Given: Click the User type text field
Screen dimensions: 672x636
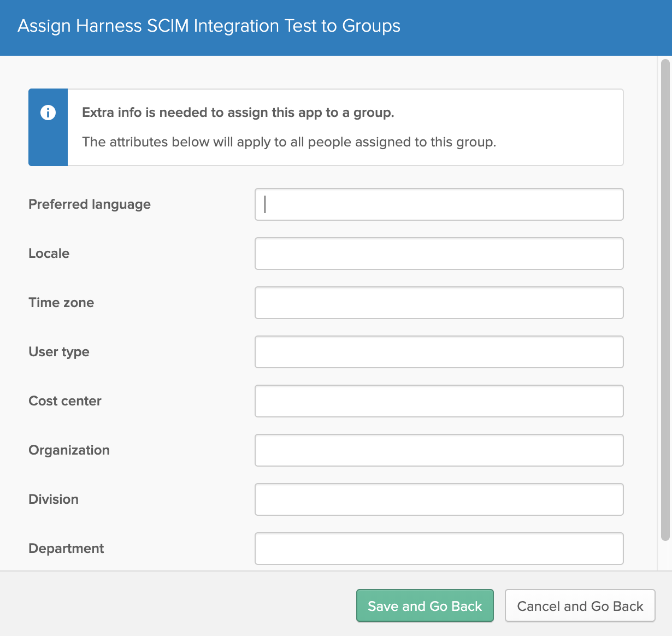Looking at the screenshot, I should (x=439, y=352).
